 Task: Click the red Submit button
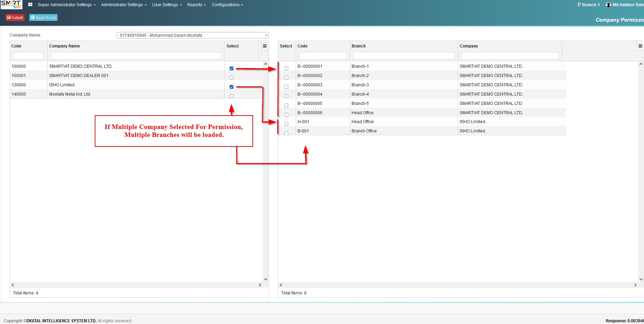[x=15, y=18]
